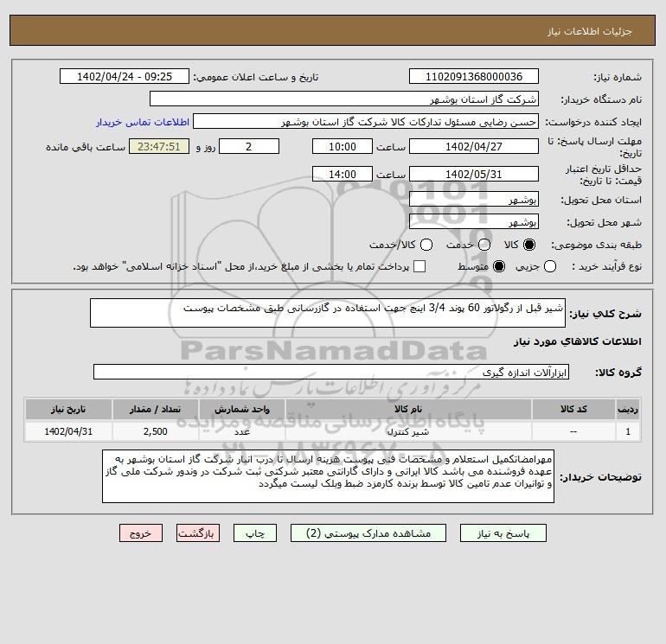This screenshot has height=644, width=666.
Task: Click the گروه کالا field ابزارآلات اندازه گیری
Action: click(331, 372)
